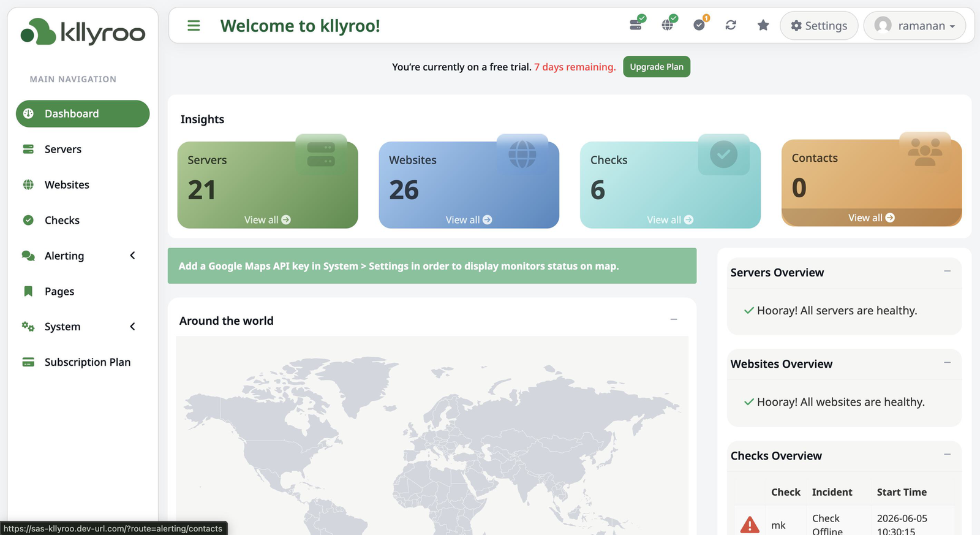Screen dimensions: 980x535
Task: Click View all on Contacts card
Action: (x=872, y=218)
